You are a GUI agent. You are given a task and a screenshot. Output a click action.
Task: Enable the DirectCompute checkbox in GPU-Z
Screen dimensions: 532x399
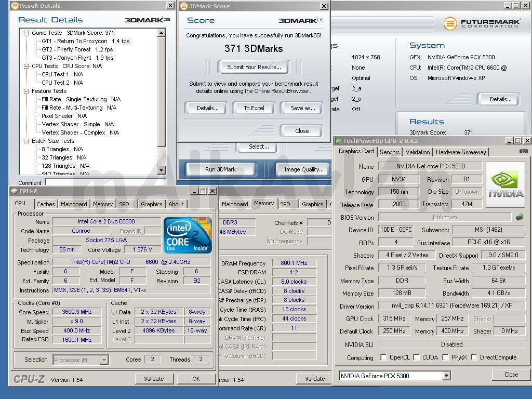point(474,357)
